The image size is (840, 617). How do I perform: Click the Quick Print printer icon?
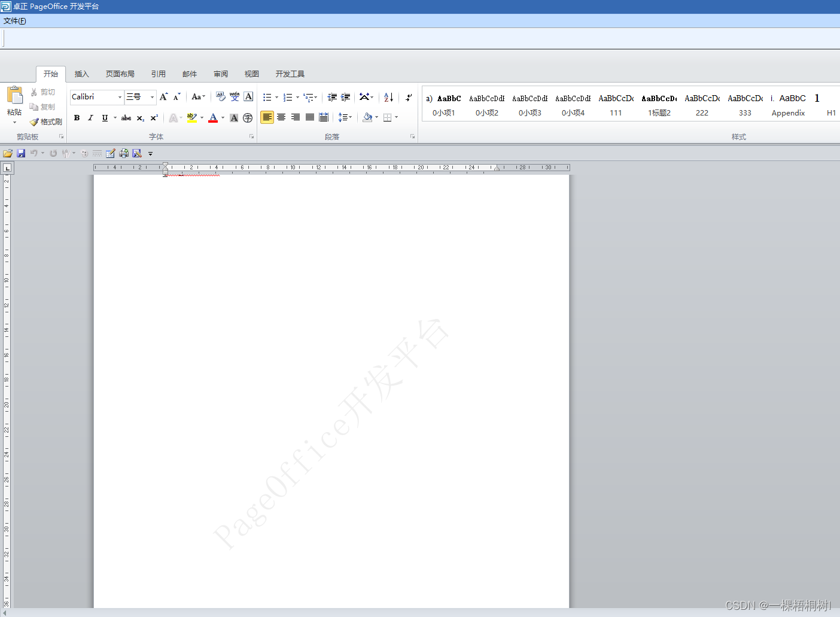coord(124,154)
